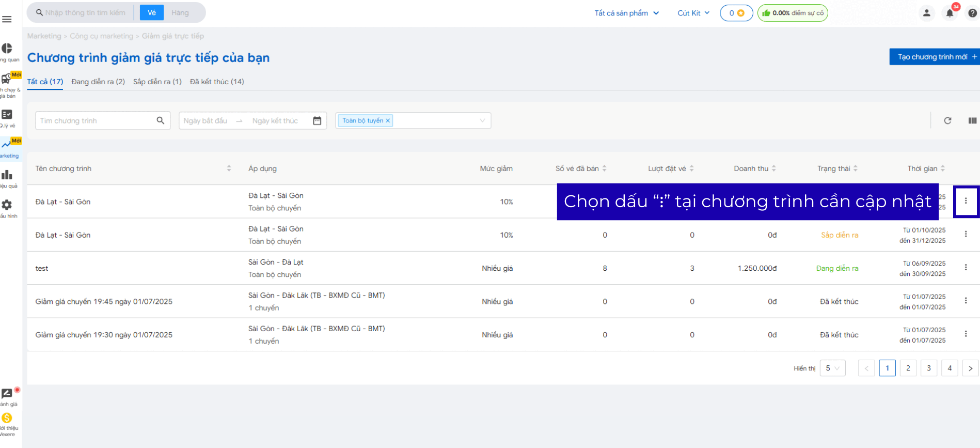980x448 pixels.
Task: Open the settings gear in the sidebar
Action: point(7,206)
